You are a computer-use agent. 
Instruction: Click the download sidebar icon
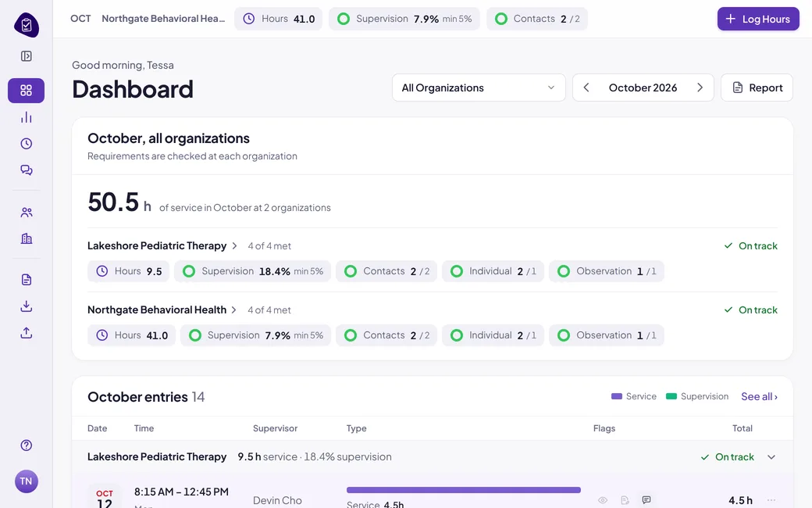(27, 306)
